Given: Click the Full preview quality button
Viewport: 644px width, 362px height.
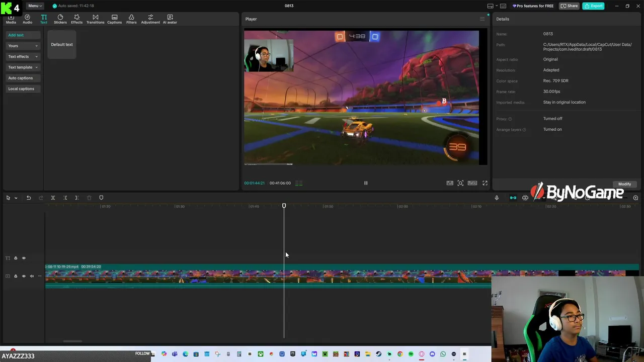Looking at the screenshot, I should [x=450, y=183].
